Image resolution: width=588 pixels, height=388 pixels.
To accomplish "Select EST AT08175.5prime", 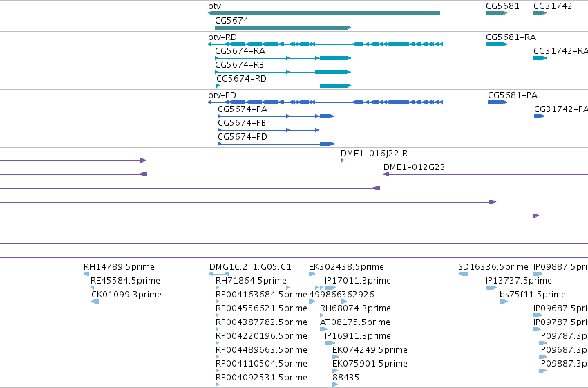I will click(354, 322).
